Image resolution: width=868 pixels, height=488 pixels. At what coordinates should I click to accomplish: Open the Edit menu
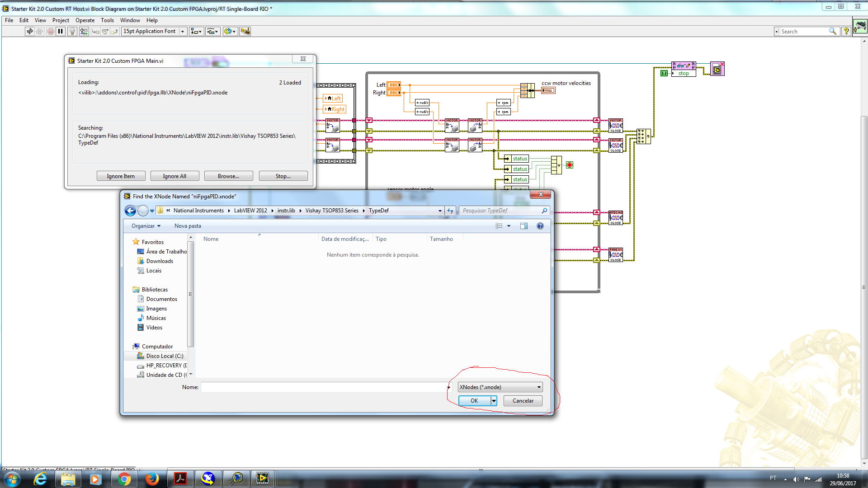point(24,20)
